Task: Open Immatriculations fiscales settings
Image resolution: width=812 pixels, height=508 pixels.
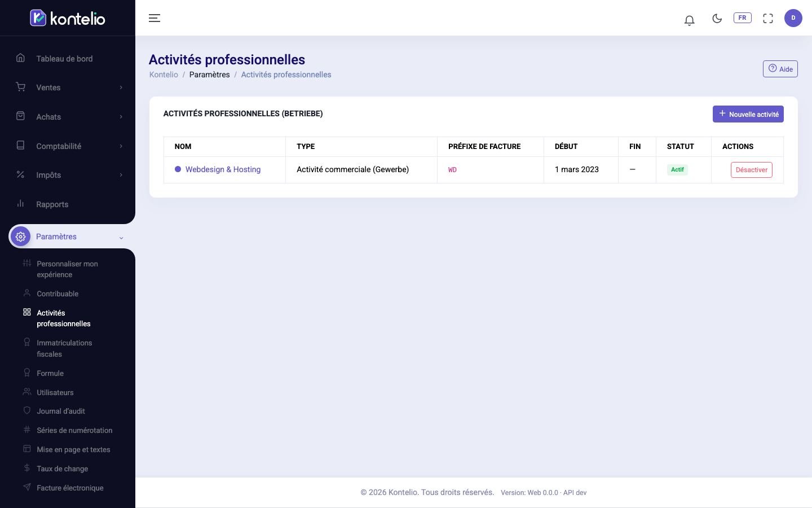Action: [x=64, y=348]
